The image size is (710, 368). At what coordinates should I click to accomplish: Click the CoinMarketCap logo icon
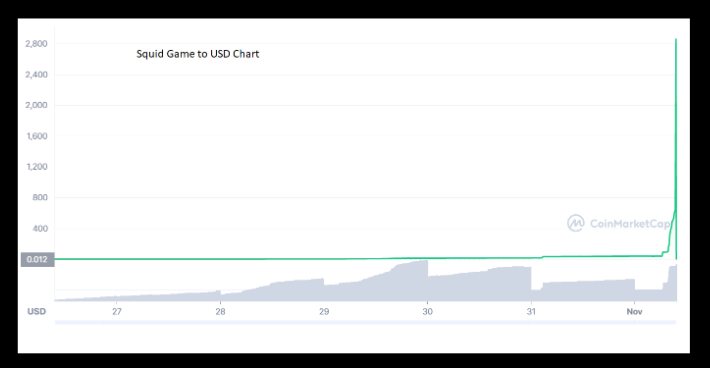click(576, 223)
